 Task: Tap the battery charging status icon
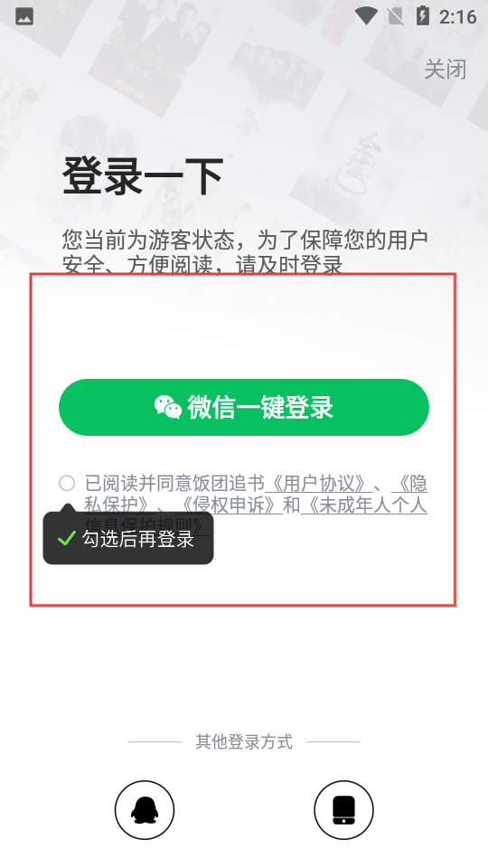click(423, 16)
